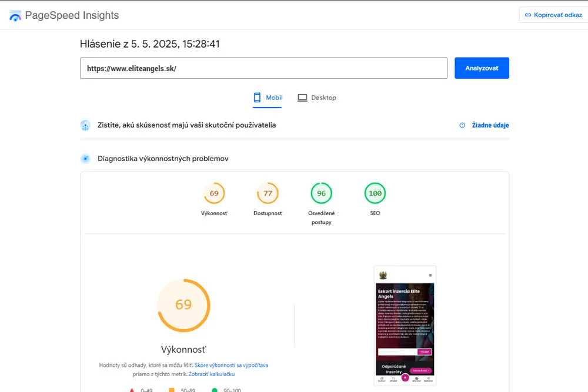This screenshot has width=588, height=392.
Task: Focus the URL input field
Action: coord(263,68)
